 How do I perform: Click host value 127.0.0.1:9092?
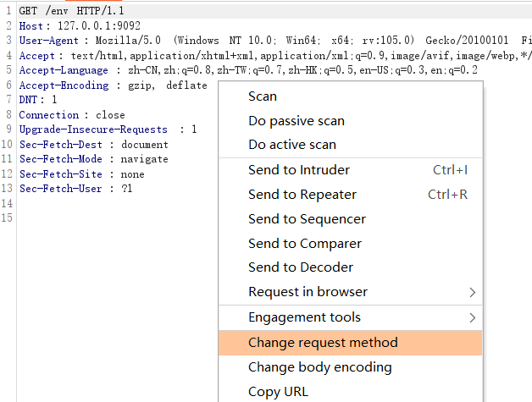click(99, 25)
